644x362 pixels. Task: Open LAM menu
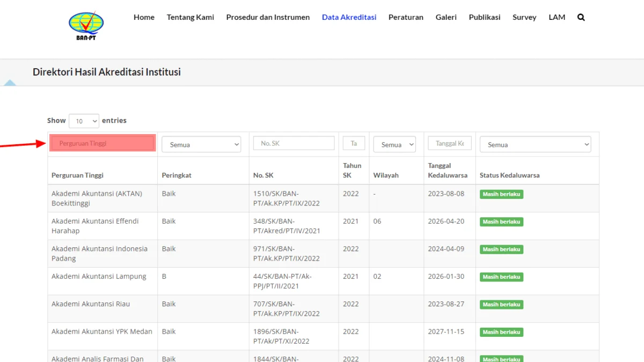[x=557, y=17]
